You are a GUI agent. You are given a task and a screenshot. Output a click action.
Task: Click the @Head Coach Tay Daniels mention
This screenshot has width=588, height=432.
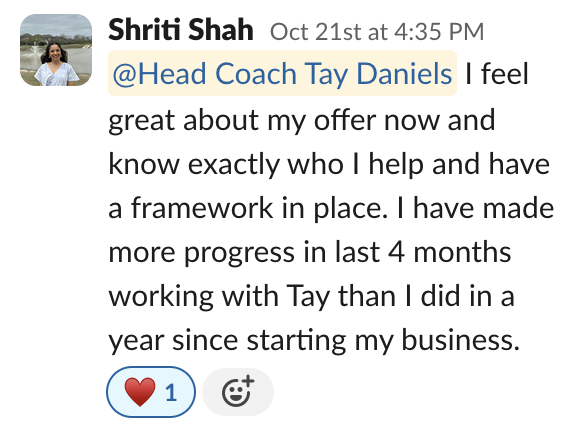[x=282, y=73]
